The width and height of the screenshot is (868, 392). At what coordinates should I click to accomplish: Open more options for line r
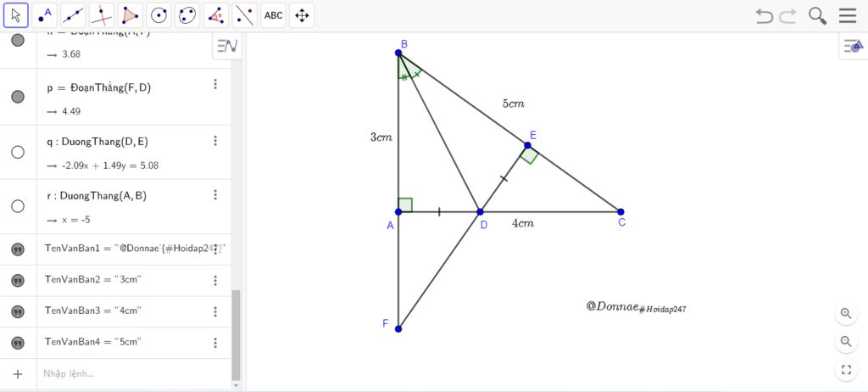point(215,194)
